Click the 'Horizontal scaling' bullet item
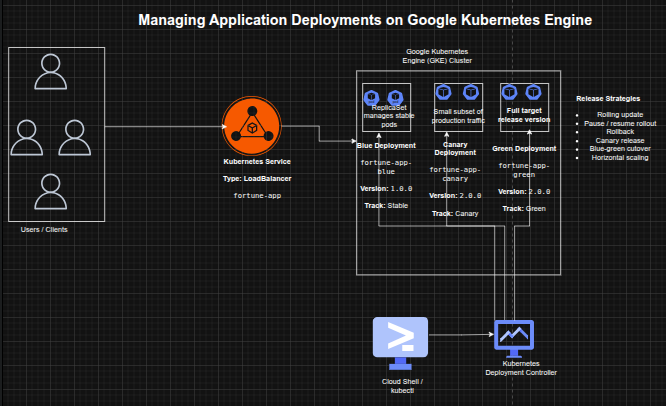 [x=619, y=158]
